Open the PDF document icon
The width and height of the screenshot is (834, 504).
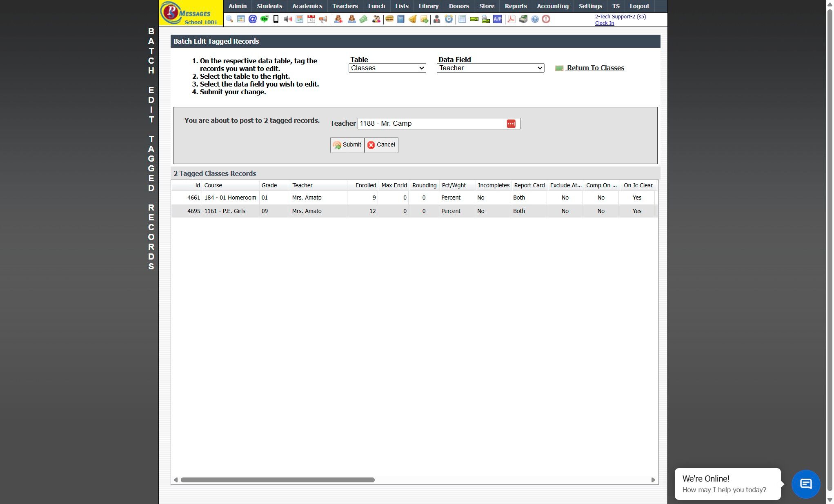pyautogui.click(x=511, y=19)
